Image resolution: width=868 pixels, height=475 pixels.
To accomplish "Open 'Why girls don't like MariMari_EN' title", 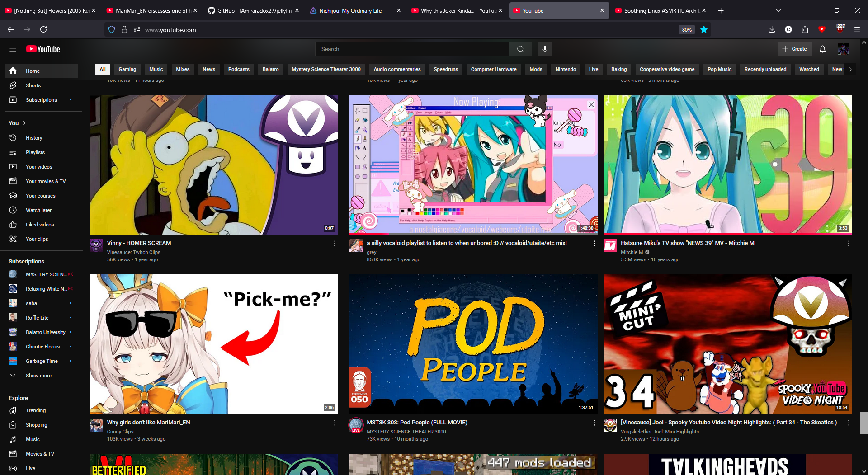I will (x=148, y=423).
